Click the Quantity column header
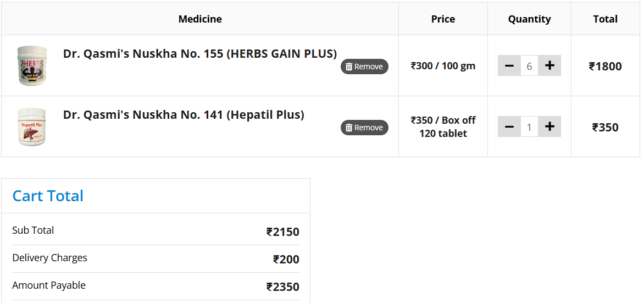 (x=529, y=19)
